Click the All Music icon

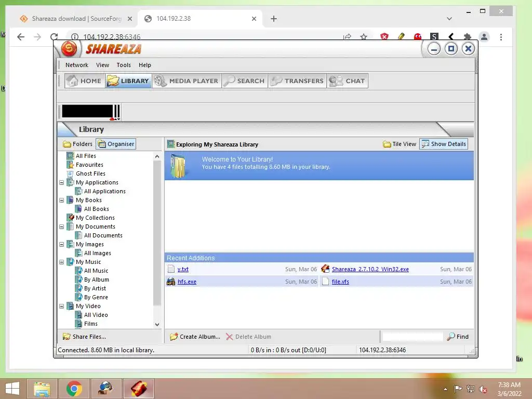(x=78, y=270)
